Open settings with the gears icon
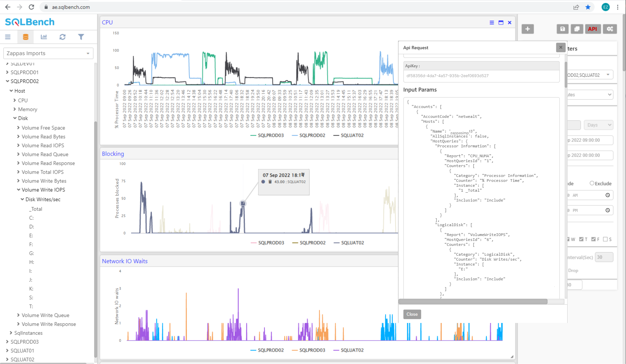The height and width of the screenshot is (364, 626). point(610,29)
